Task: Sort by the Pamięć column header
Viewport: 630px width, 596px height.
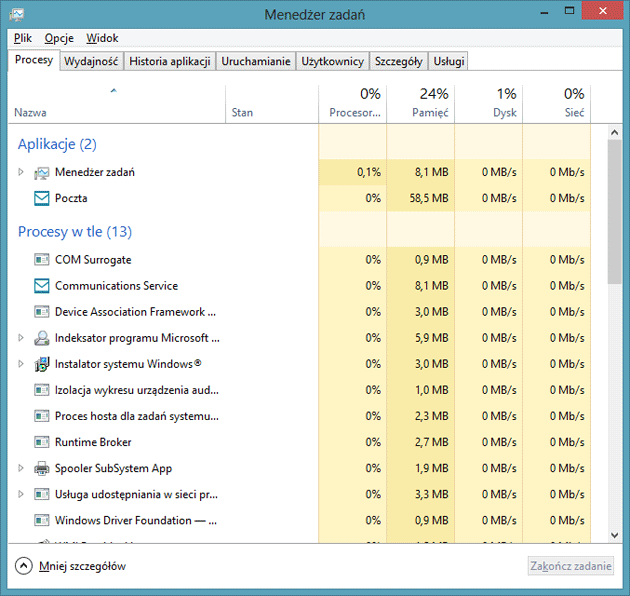Action: click(x=421, y=104)
